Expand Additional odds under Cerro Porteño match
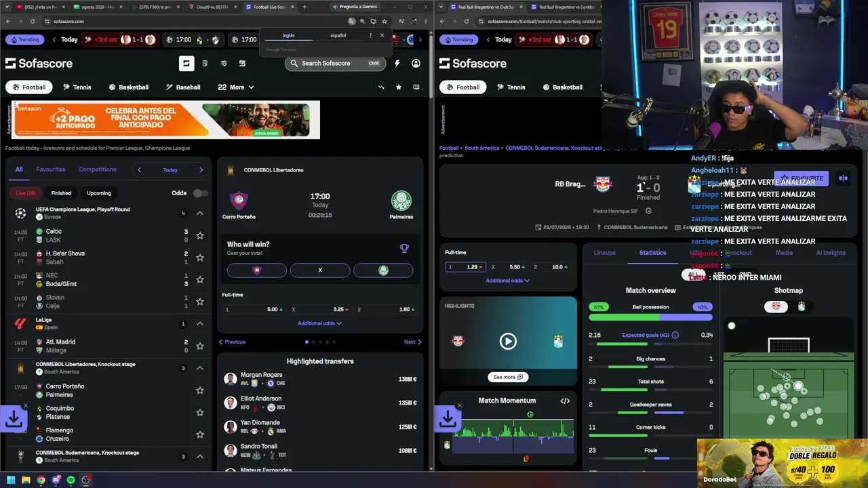Image resolution: width=868 pixels, height=488 pixels. click(x=319, y=323)
